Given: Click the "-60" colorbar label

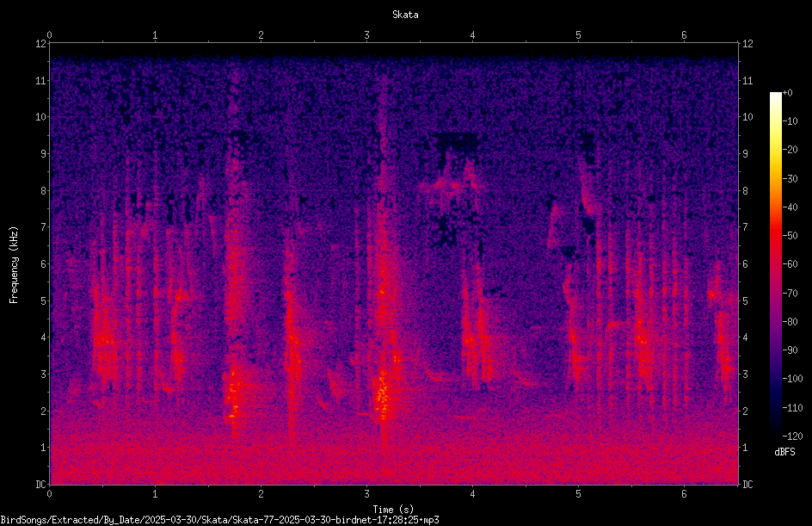Looking at the screenshot, I should click(x=790, y=264).
